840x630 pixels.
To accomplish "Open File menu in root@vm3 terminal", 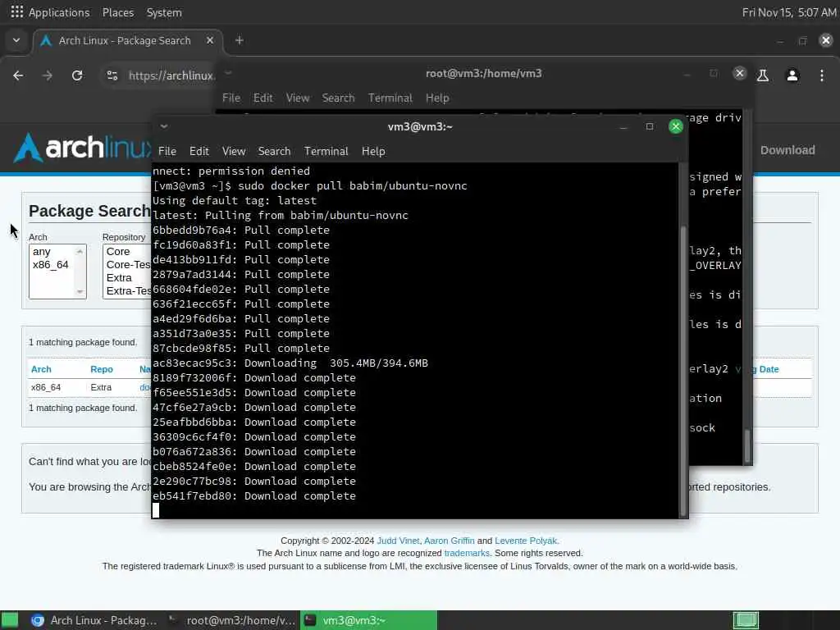I will (231, 98).
